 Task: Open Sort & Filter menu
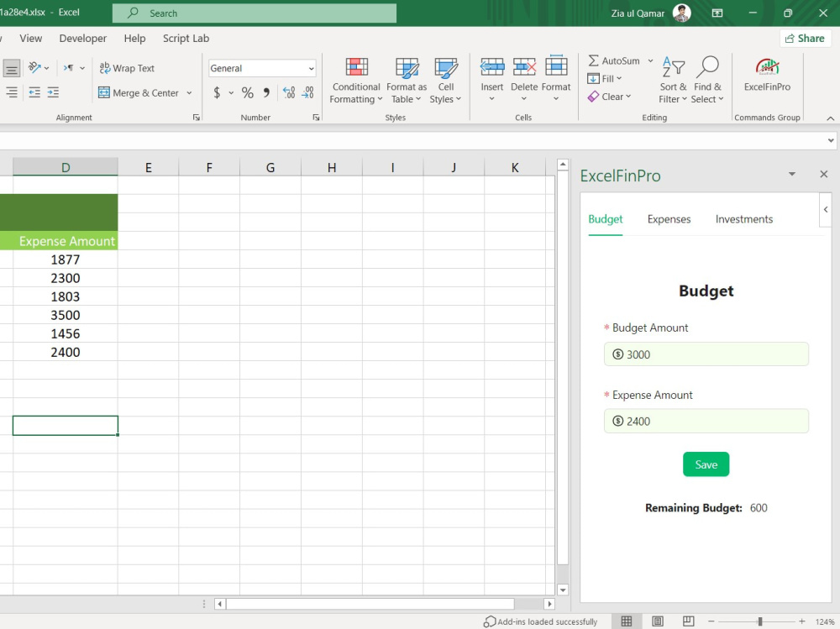coord(673,81)
